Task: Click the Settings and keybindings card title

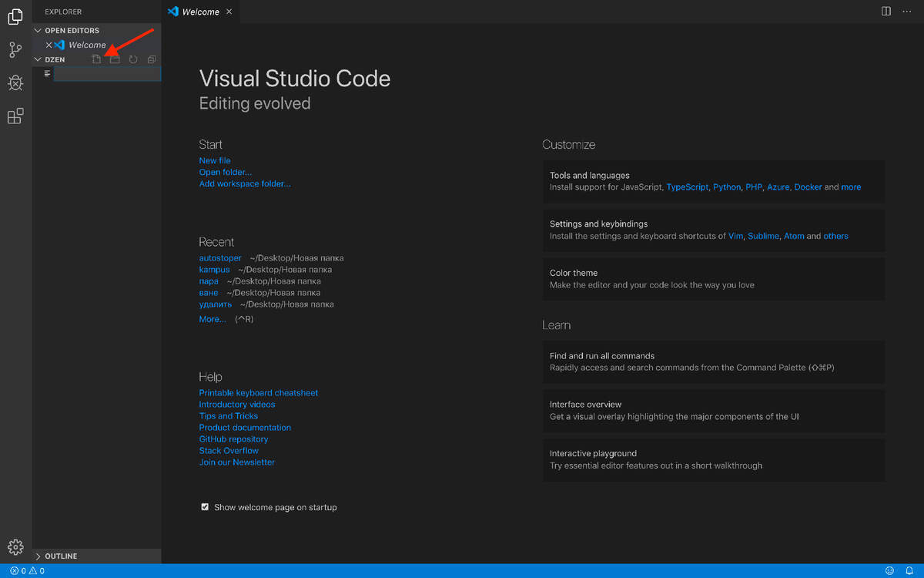Action: (599, 224)
